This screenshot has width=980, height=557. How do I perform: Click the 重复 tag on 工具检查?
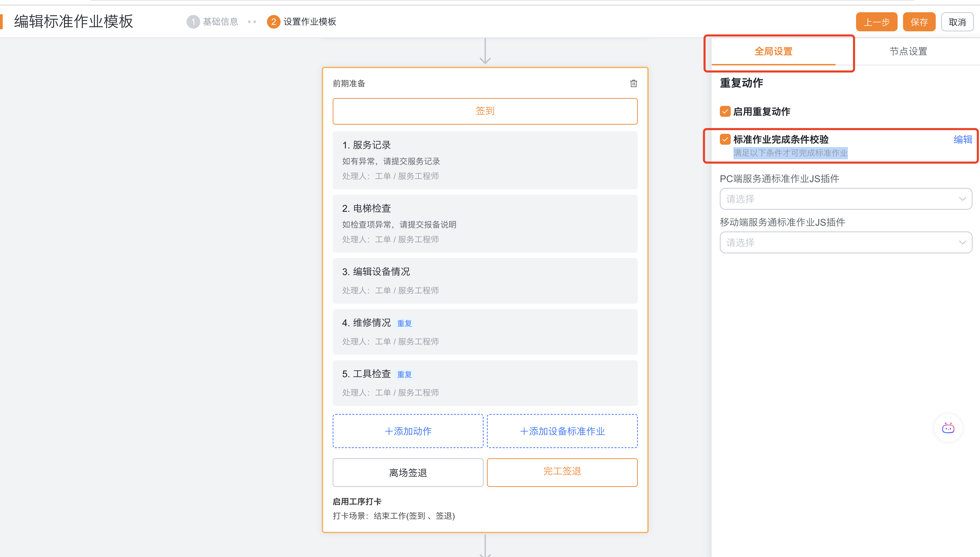tap(404, 374)
